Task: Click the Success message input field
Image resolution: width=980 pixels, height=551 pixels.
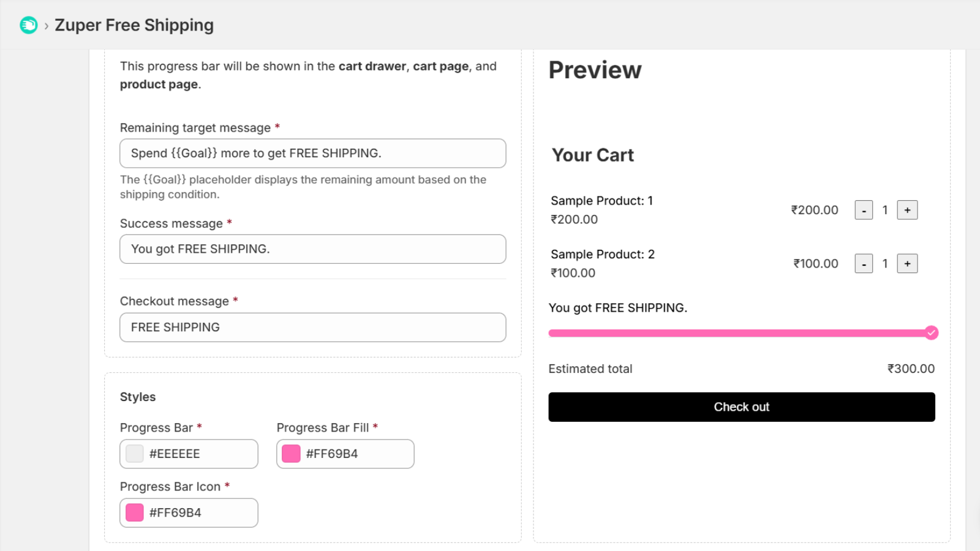Action: click(312, 249)
